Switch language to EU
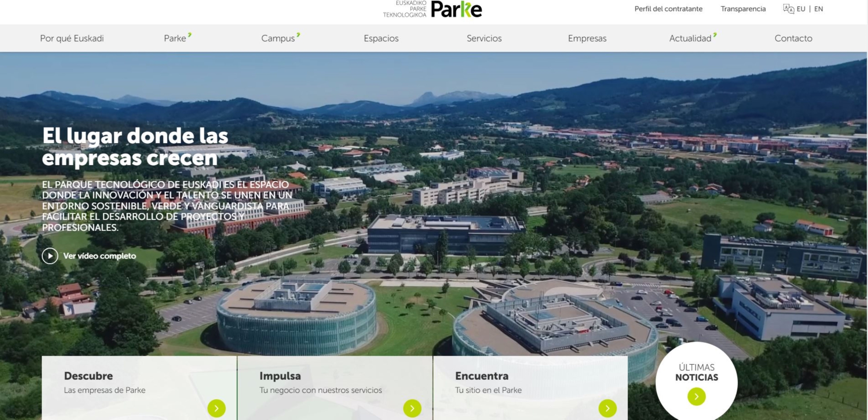868x420 pixels. pos(801,9)
